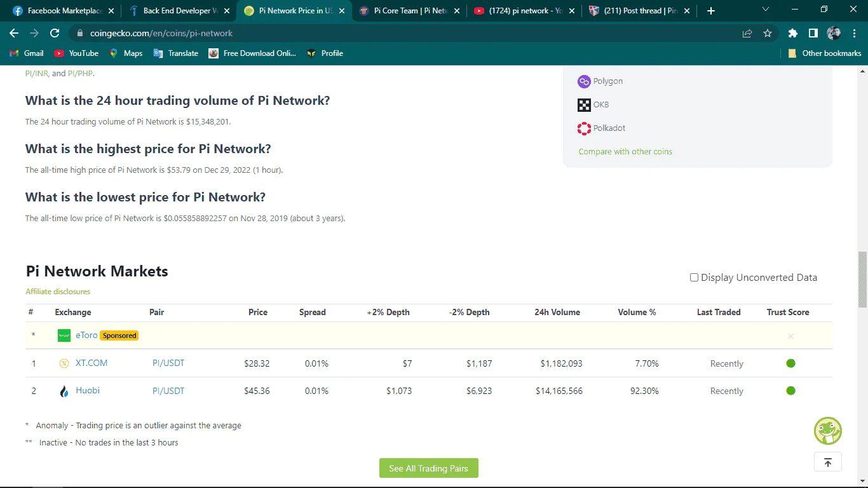Close the Facebook Marketplace tab

point(112,11)
